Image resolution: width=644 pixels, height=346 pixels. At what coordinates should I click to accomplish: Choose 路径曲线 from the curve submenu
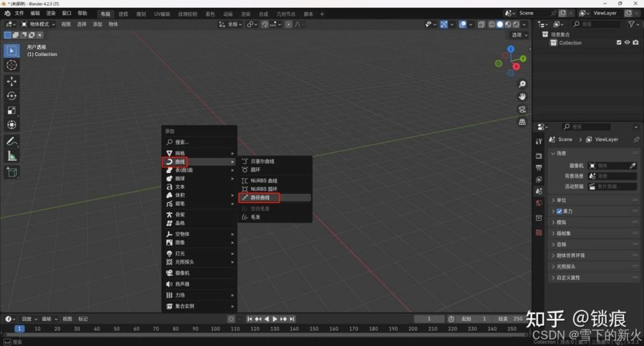(260, 198)
